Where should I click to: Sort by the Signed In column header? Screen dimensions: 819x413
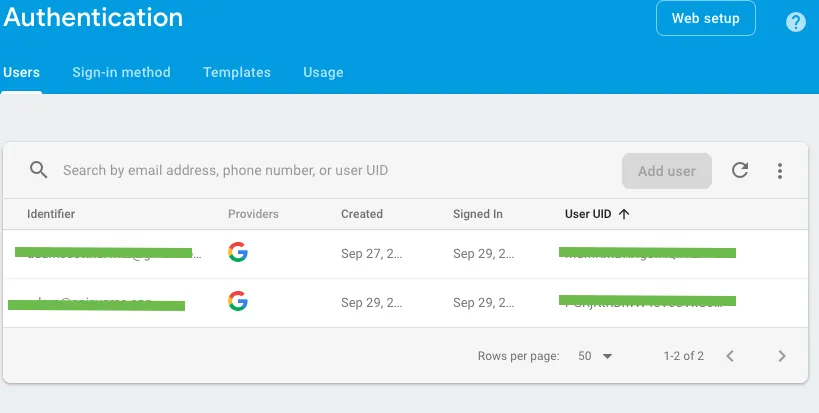[x=478, y=214]
